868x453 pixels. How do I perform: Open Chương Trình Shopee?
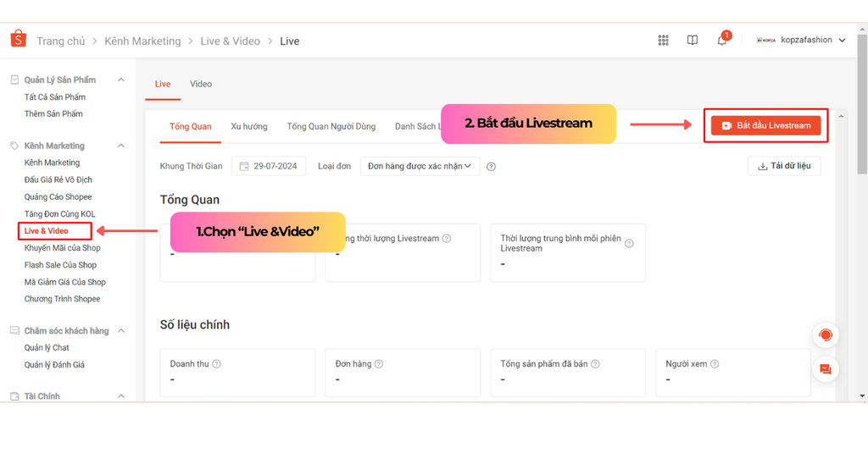[x=63, y=299]
